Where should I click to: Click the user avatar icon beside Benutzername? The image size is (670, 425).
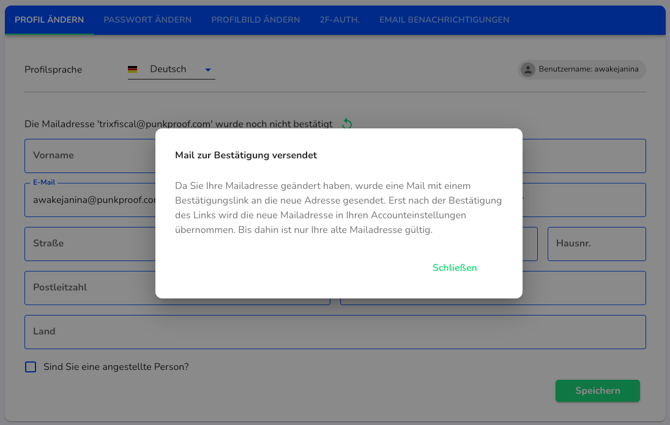[x=528, y=69]
